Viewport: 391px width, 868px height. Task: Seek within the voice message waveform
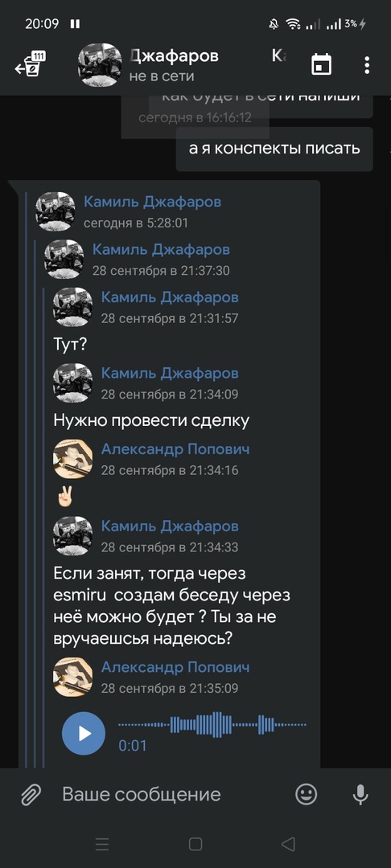pyautogui.click(x=212, y=724)
